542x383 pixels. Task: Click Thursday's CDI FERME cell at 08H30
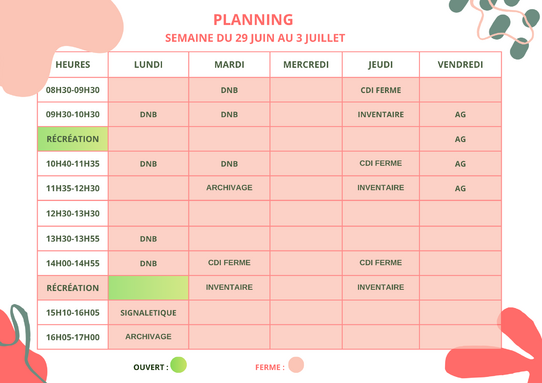(381, 90)
